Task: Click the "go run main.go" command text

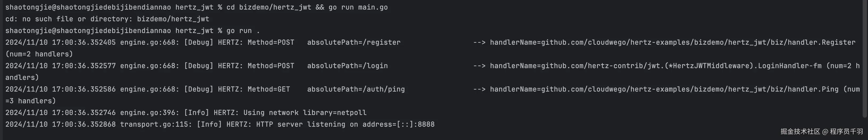Action: point(360,7)
